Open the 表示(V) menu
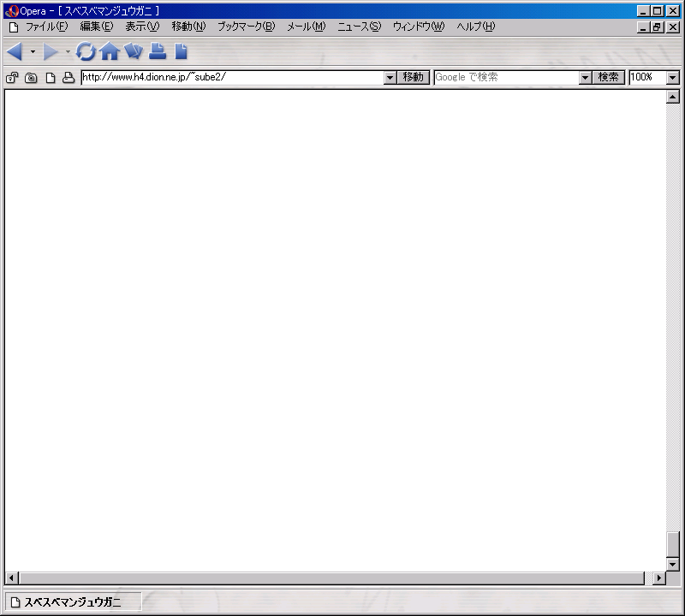 142,27
